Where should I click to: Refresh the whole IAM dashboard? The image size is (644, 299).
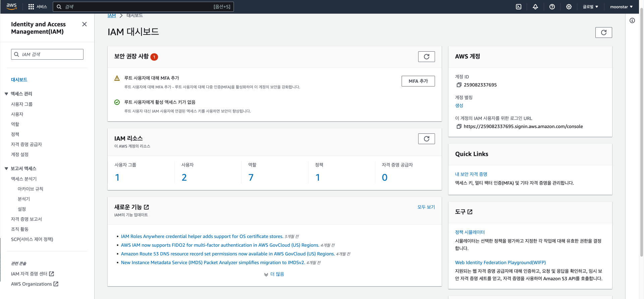604,33
